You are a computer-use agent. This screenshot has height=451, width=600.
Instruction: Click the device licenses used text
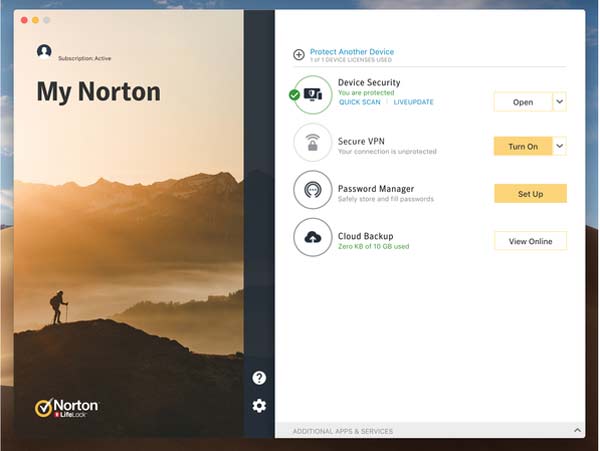pyautogui.click(x=351, y=60)
